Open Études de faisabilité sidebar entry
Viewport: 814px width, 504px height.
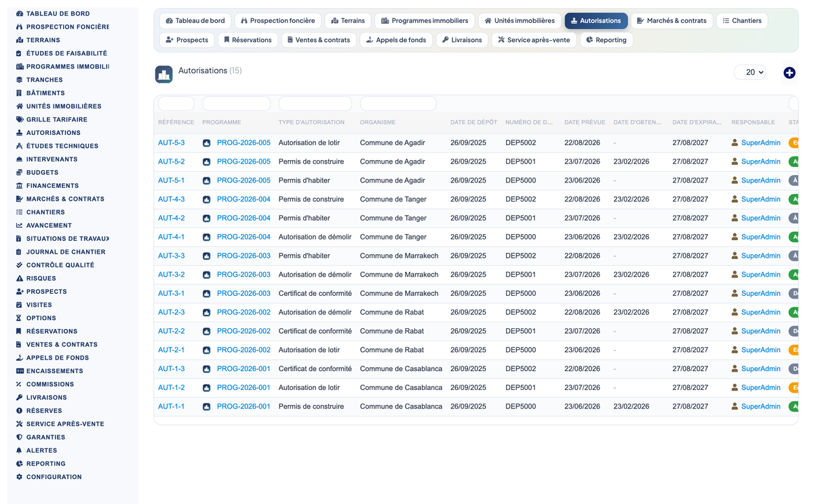[x=66, y=53]
